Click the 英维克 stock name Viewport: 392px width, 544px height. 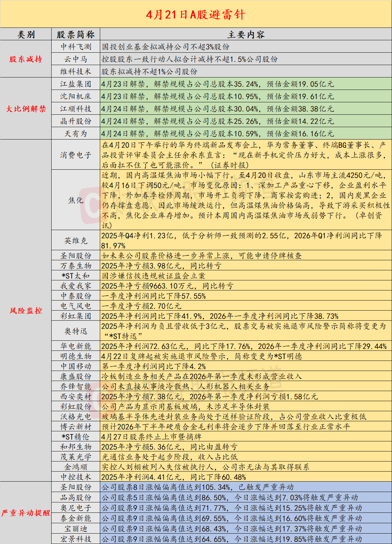coord(76,241)
